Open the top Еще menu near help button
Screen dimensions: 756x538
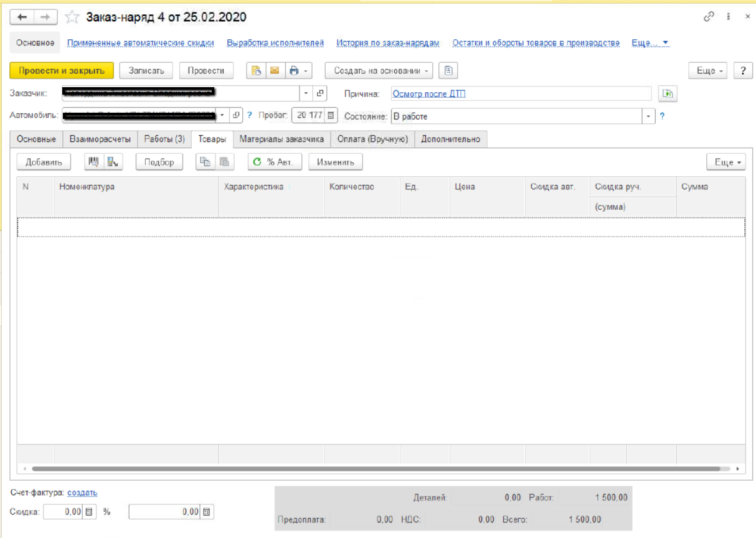(709, 71)
